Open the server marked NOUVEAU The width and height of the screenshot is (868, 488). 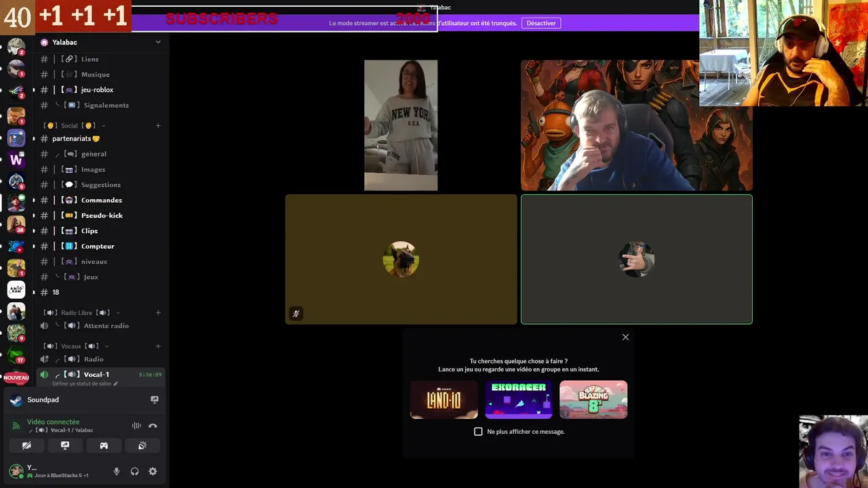click(16, 378)
